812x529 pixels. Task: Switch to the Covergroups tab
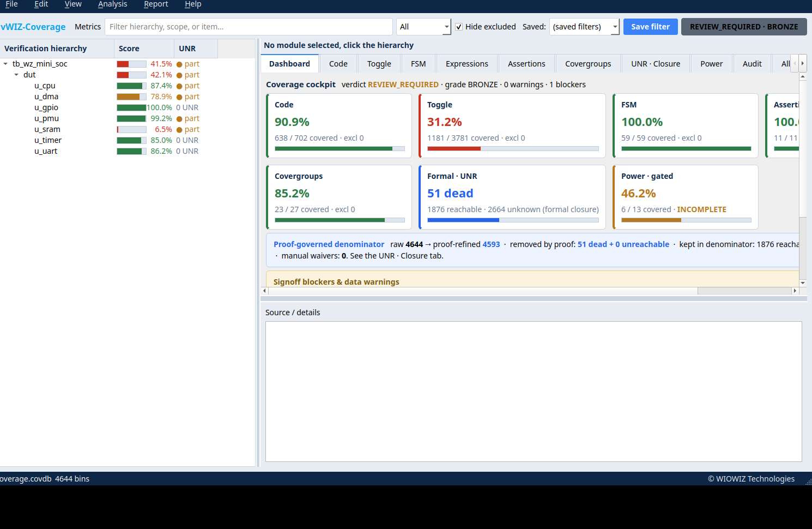coord(588,64)
